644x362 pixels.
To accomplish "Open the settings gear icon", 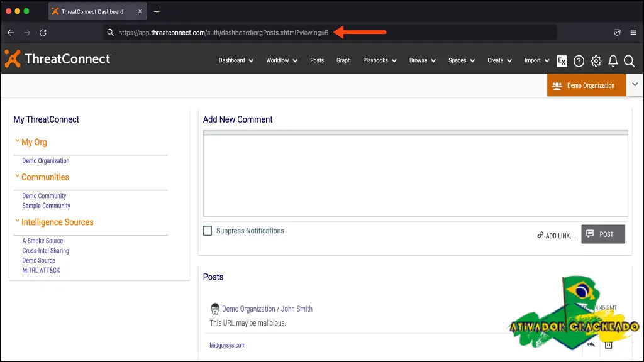I will pos(596,61).
